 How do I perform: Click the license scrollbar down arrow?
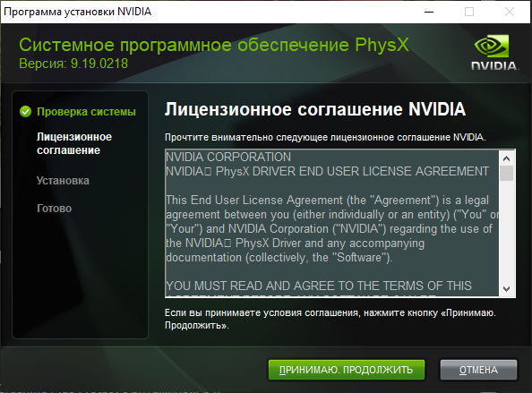(507, 289)
